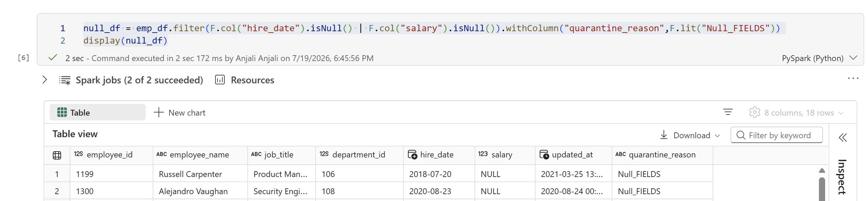Focus the Filter by keyword field

777,135
